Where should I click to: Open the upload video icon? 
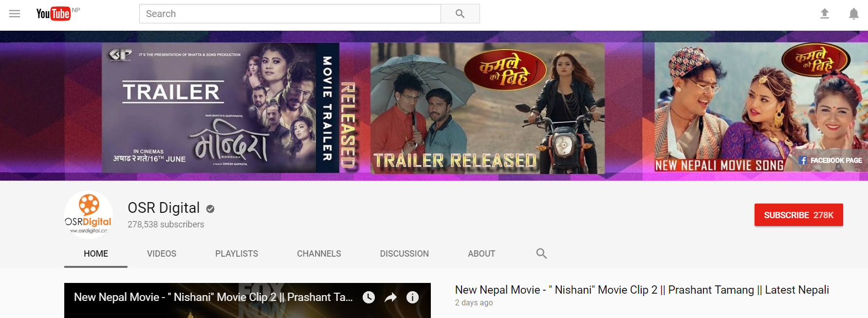tap(824, 14)
